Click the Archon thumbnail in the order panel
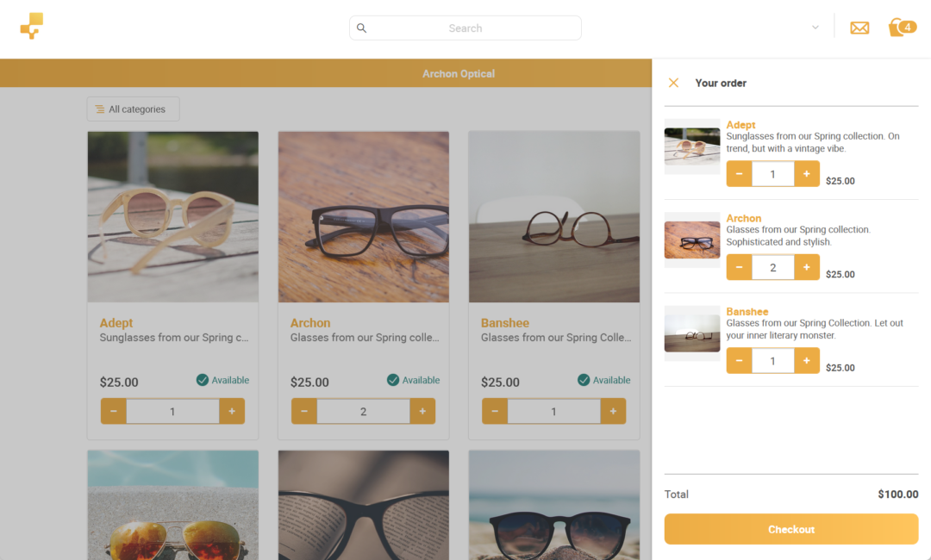931x560 pixels. pos(691,240)
